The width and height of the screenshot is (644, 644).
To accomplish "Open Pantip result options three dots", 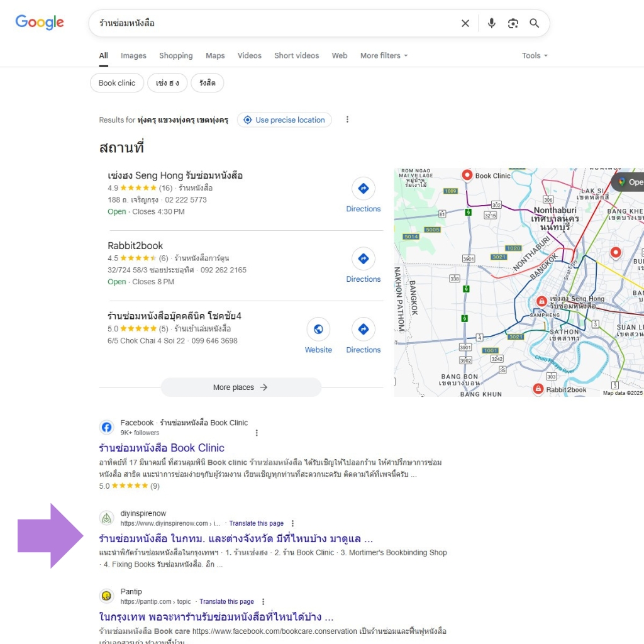I will tap(263, 602).
